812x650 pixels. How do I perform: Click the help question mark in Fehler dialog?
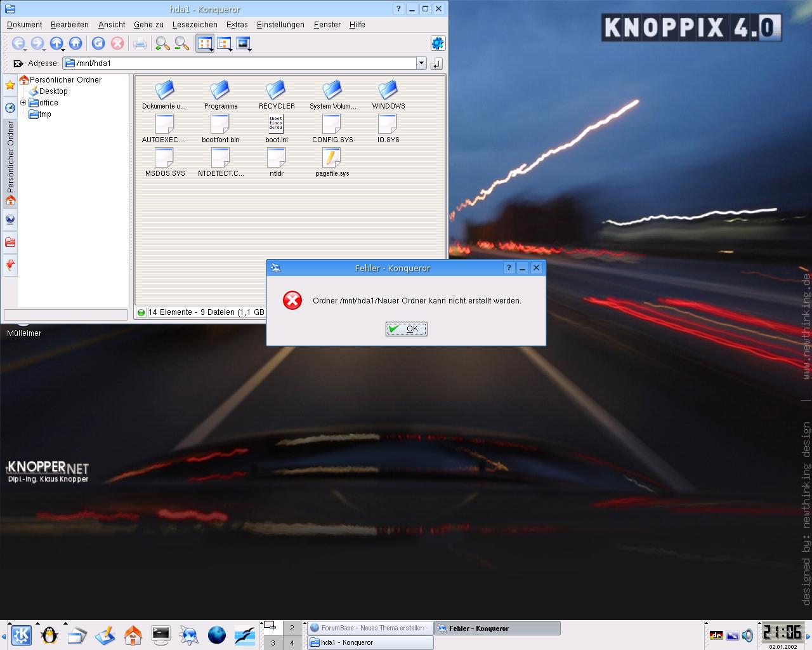coord(509,268)
